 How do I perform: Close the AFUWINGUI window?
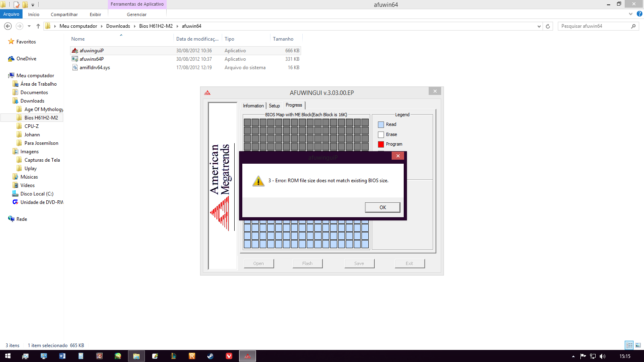click(435, 91)
